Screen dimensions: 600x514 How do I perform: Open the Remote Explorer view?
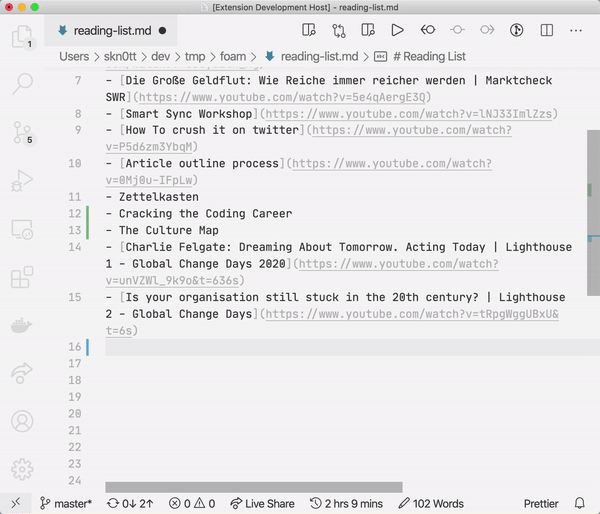coord(21,229)
